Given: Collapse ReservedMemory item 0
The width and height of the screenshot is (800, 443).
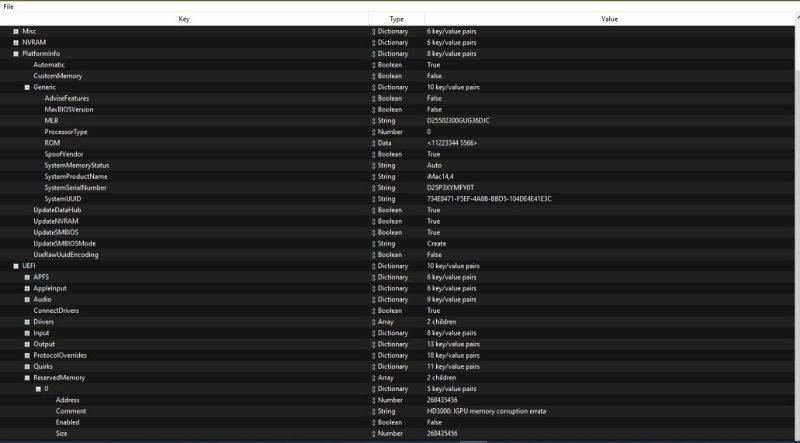Looking at the screenshot, I should [38, 389].
